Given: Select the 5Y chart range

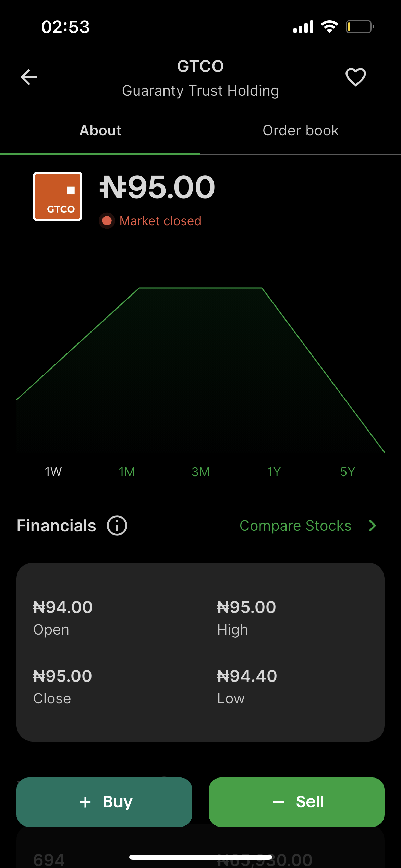Looking at the screenshot, I should tap(348, 472).
